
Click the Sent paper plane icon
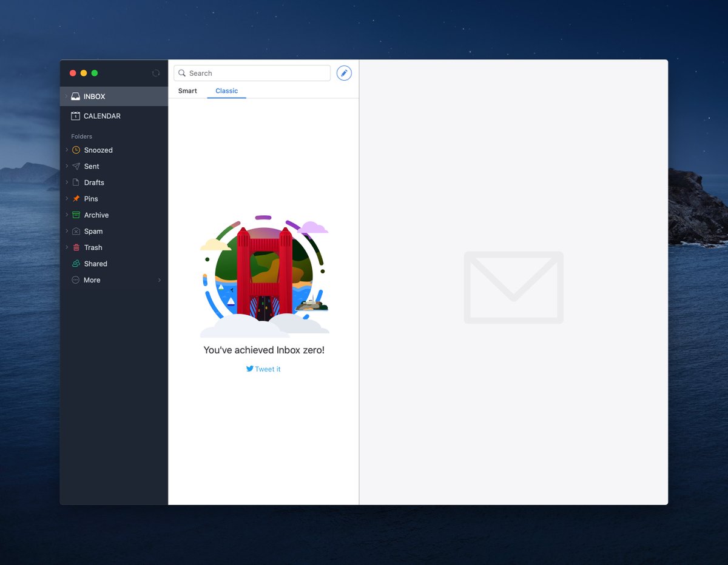pyautogui.click(x=76, y=166)
